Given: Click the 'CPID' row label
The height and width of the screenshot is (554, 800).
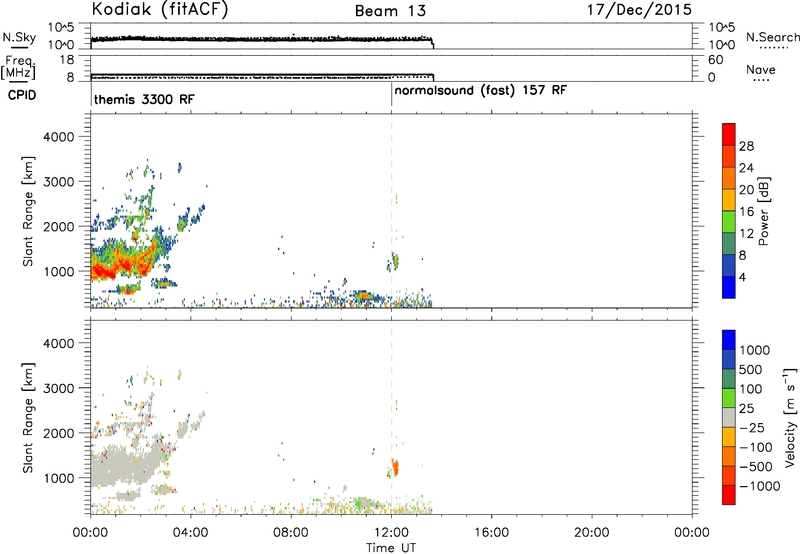Looking at the screenshot, I should [x=21, y=95].
